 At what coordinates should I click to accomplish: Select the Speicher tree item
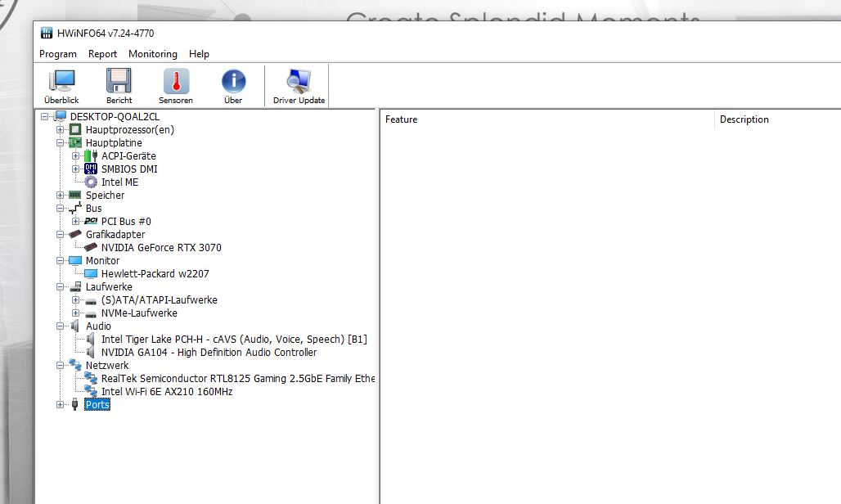point(105,196)
